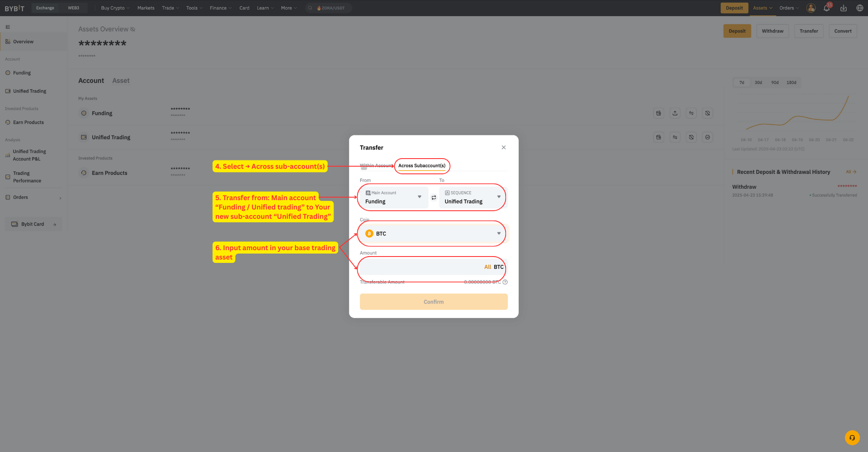Click the transfer icon in Unified Trading row
This screenshot has width=868, height=452.
(x=675, y=137)
